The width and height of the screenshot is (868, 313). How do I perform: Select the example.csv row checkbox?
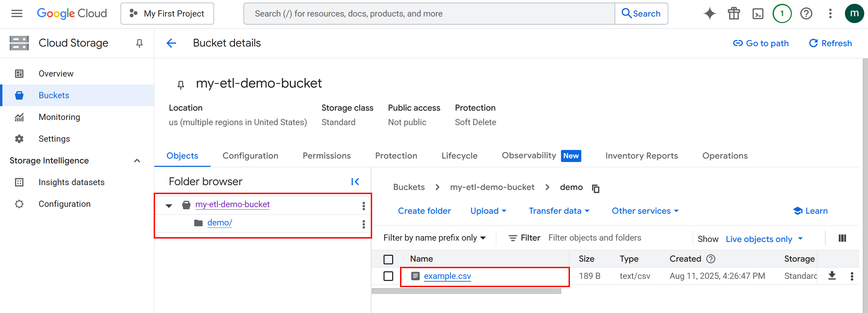[x=388, y=276]
